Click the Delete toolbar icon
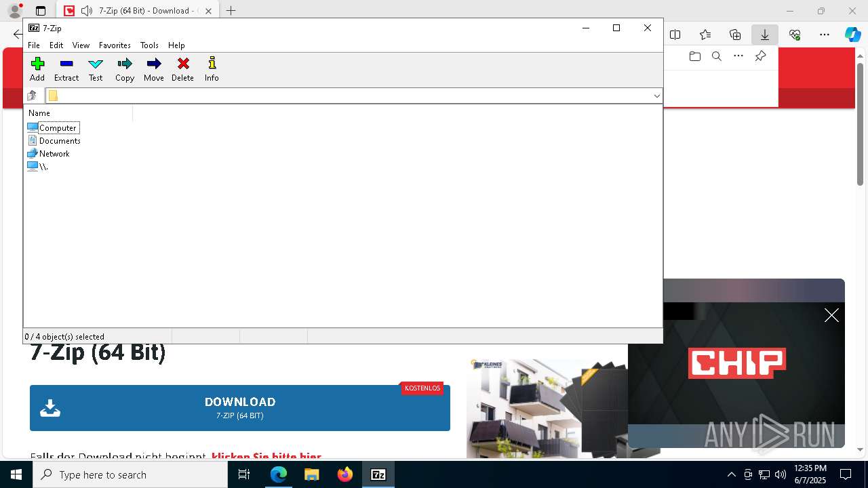868x488 pixels. coord(182,69)
